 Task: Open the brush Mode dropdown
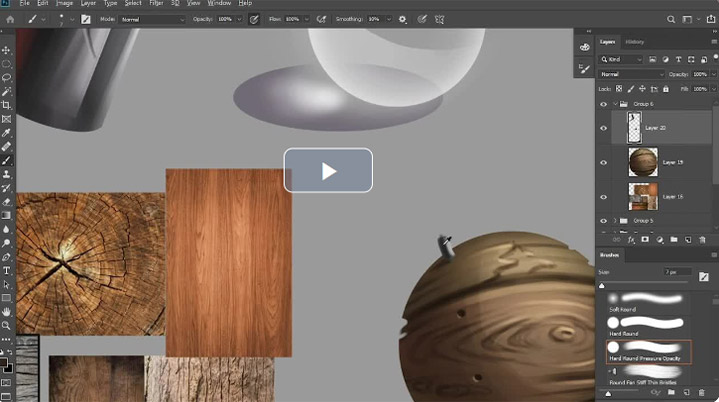152,20
